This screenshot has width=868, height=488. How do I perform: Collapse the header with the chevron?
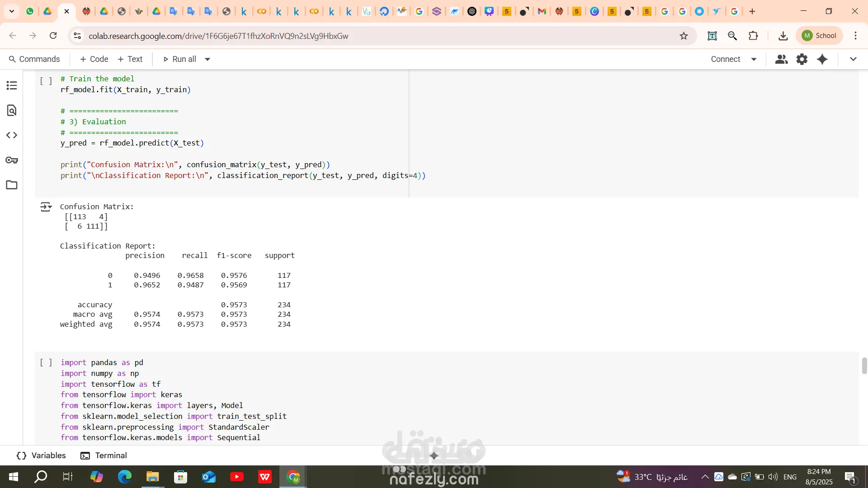(853, 59)
